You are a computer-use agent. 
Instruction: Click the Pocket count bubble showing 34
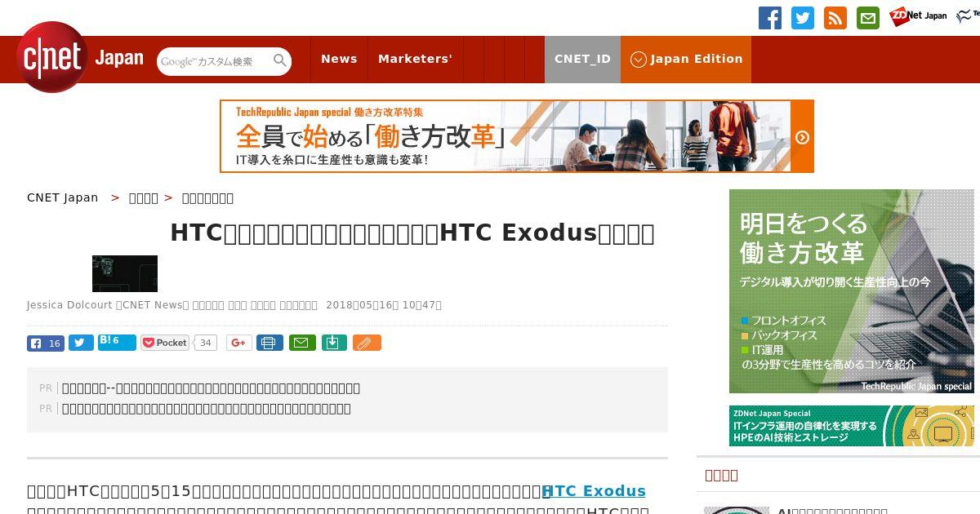coord(206,343)
